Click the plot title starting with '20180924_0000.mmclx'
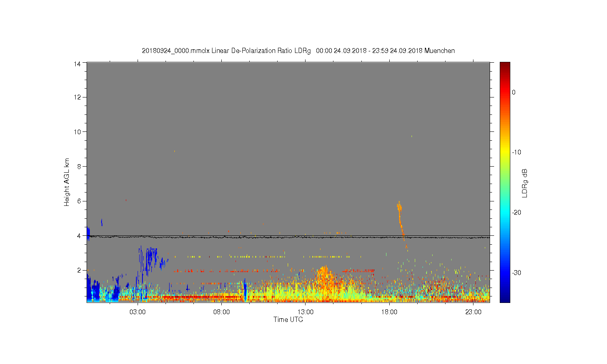607x364 pixels. coord(298,51)
